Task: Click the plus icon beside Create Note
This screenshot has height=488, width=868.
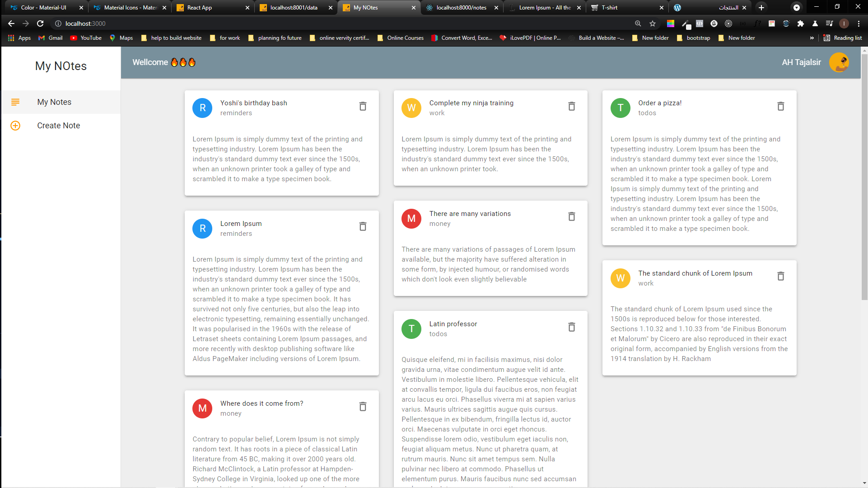Action: 16,126
